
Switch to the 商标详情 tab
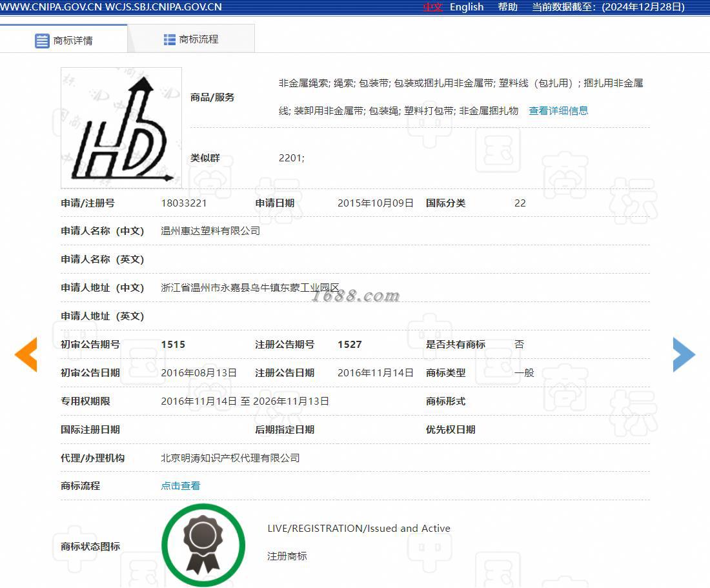[64, 40]
